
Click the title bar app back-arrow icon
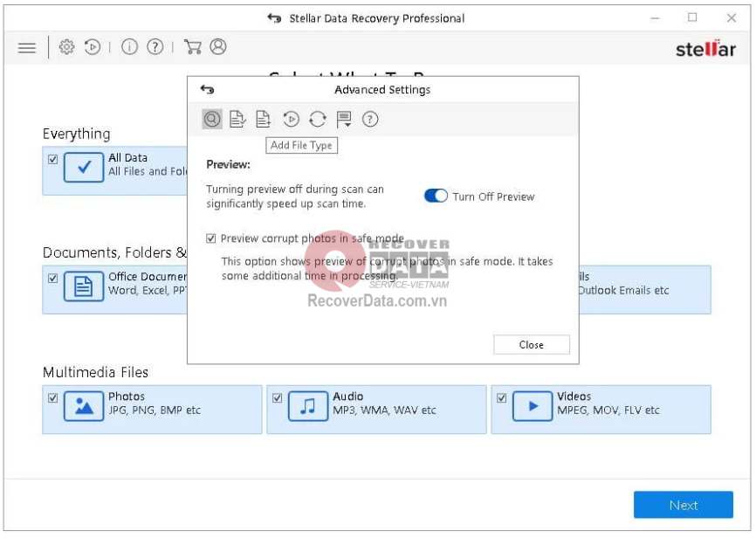pyautogui.click(x=274, y=18)
